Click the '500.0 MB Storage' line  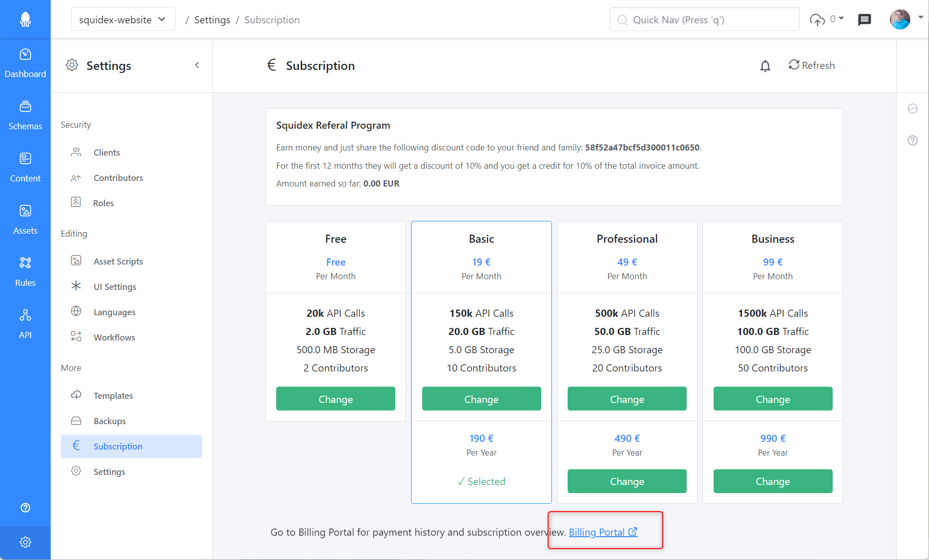pos(336,350)
